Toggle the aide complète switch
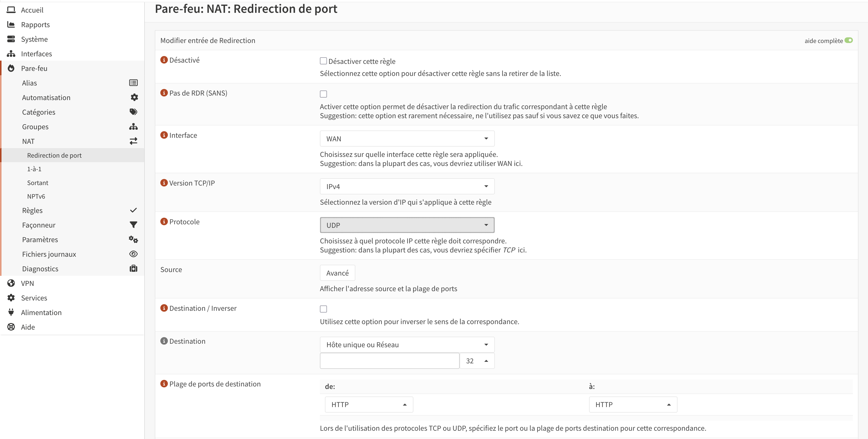The width and height of the screenshot is (868, 439). coord(848,40)
